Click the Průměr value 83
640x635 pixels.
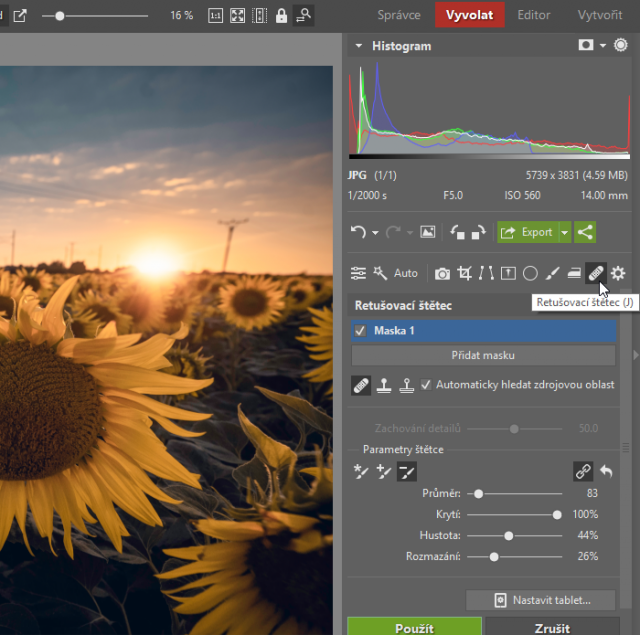pos(592,493)
